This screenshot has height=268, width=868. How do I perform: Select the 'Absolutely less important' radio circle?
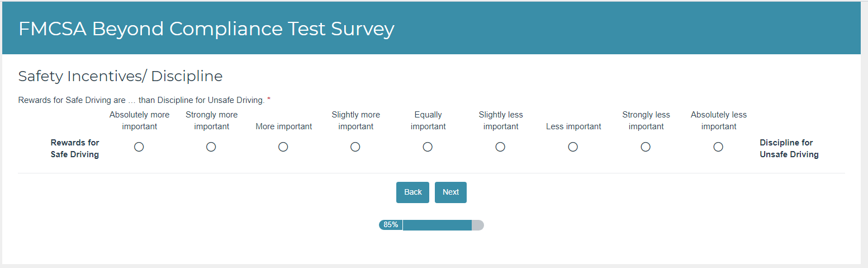[718, 147]
